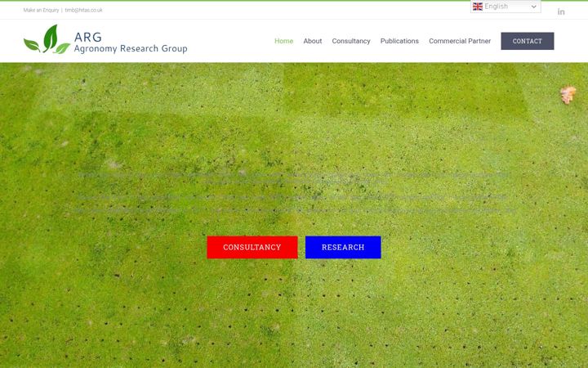Open the Consultancy menu item
The height and width of the screenshot is (368, 588).
tap(351, 41)
